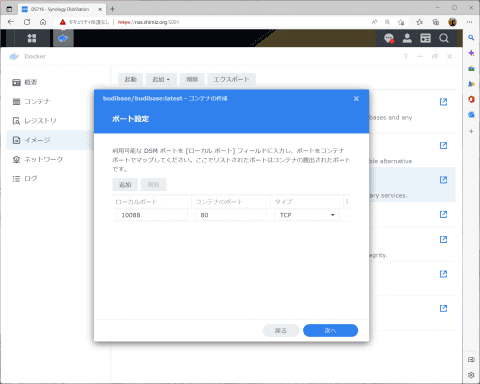Click the コンテナのポート column header
The width and height of the screenshot is (480, 384).
point(231,202)
